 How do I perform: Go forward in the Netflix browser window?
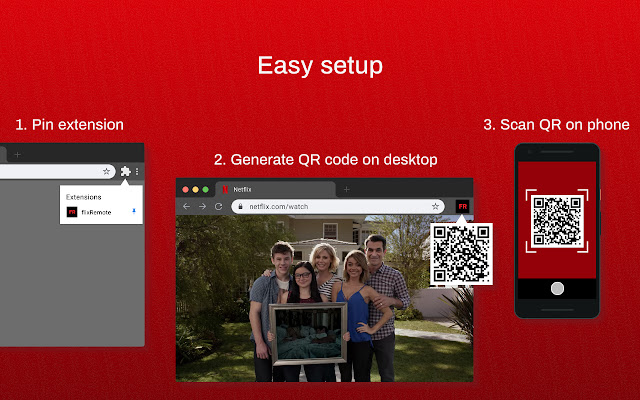202,207
